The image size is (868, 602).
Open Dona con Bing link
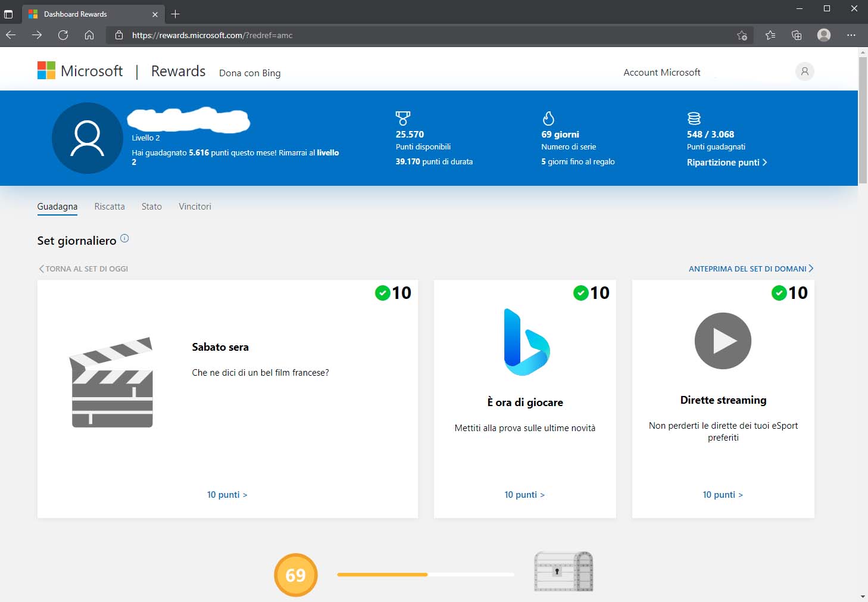(x=249, y=73)
